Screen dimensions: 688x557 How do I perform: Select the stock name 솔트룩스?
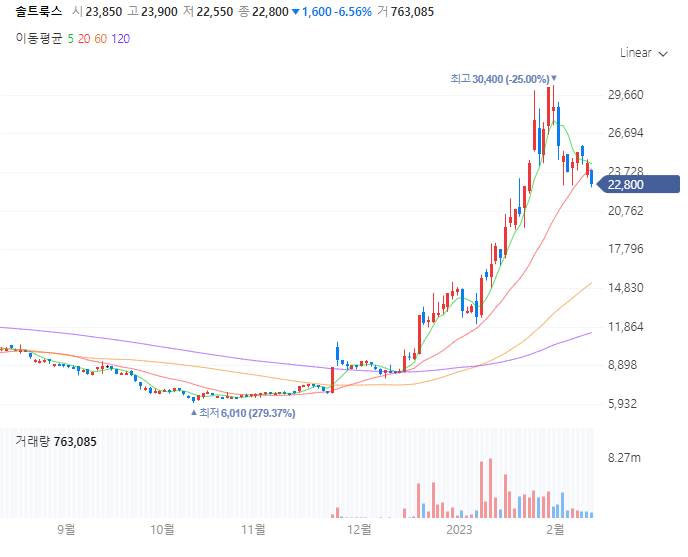point(39,11)
